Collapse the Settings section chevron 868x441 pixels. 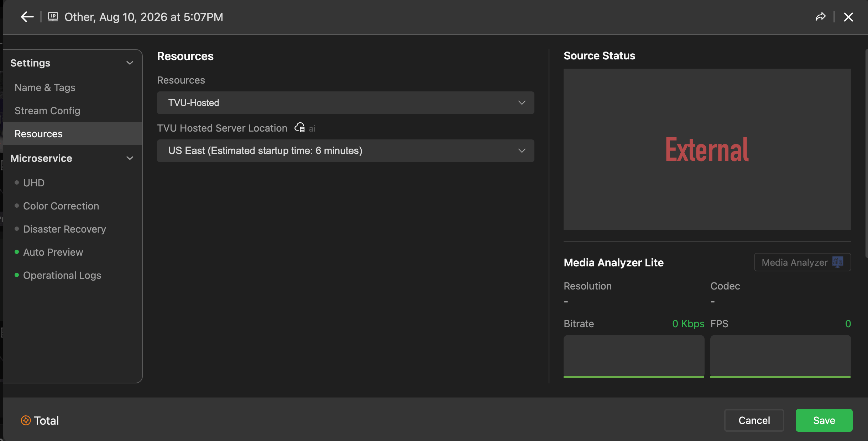[130, 63]
